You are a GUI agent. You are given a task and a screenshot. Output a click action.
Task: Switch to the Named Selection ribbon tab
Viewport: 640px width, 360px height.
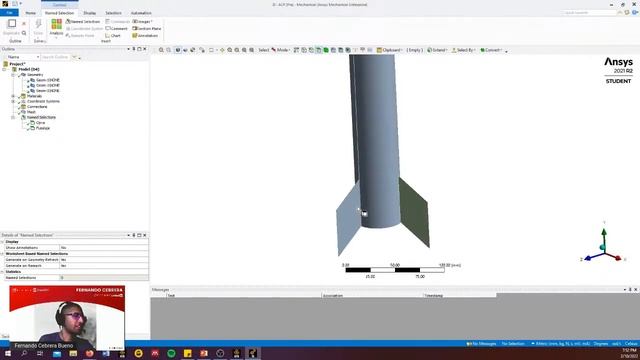(60, 13)
